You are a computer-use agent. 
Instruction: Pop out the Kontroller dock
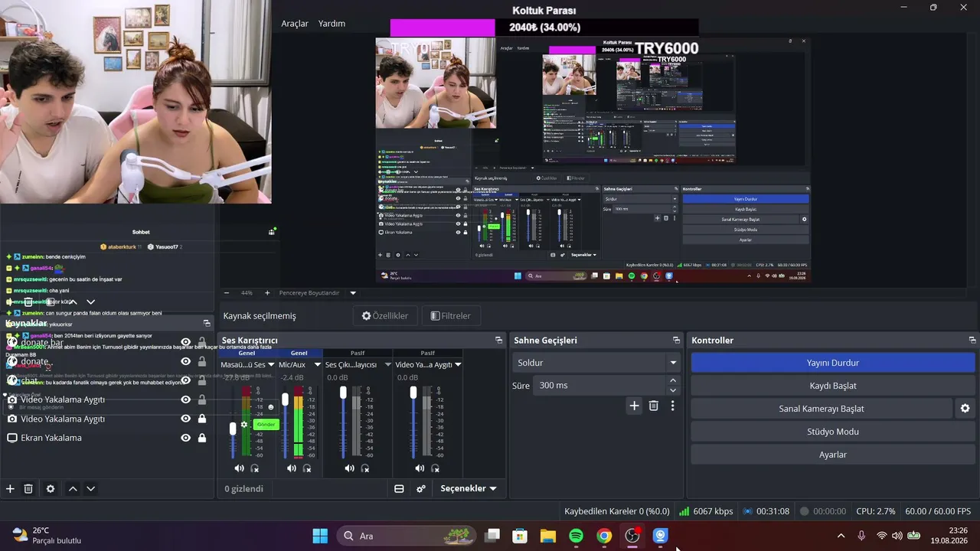point(972,340)
